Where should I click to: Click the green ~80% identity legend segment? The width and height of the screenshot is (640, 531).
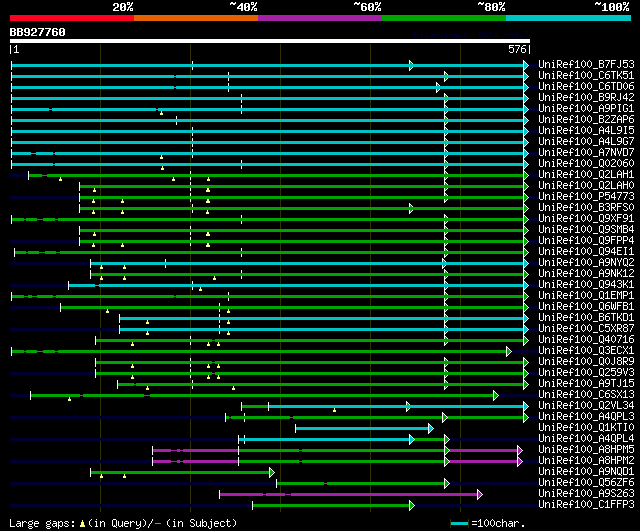[444, 18]
